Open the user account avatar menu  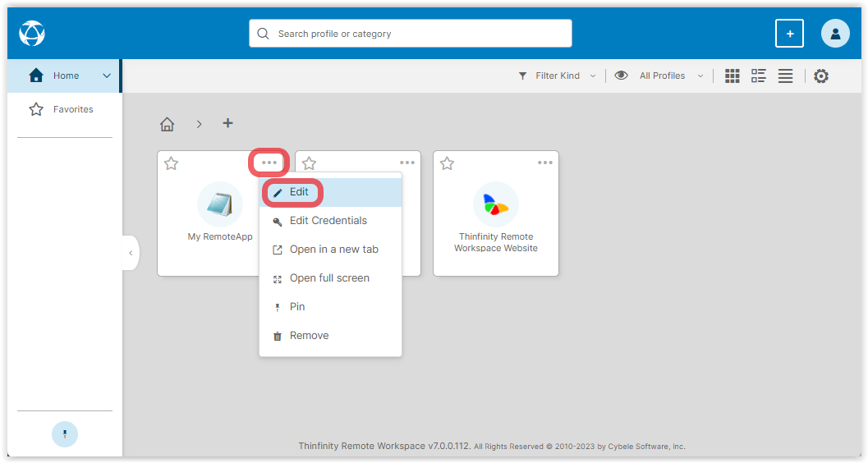coord(835,33)
